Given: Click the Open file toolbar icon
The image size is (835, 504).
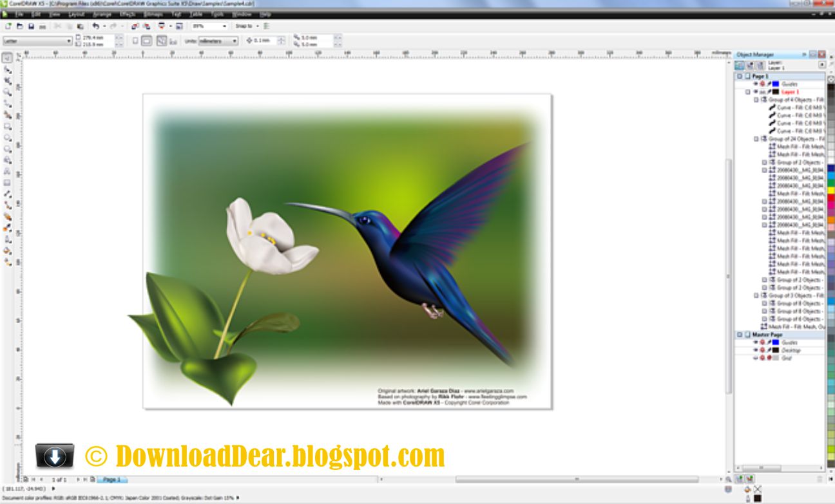Looking at the screenshot, I should click(x=19, y=26).
